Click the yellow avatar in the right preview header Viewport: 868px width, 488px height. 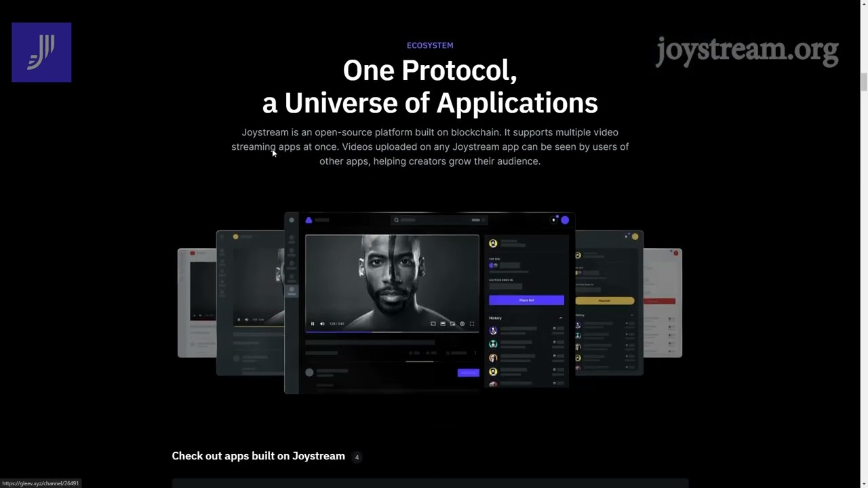[x=635, y=237]
